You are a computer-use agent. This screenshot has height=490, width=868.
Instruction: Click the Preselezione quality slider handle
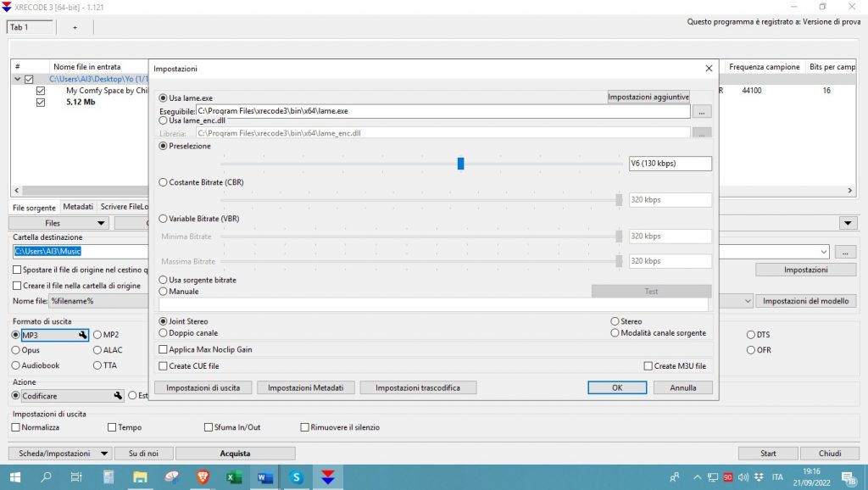460,164
